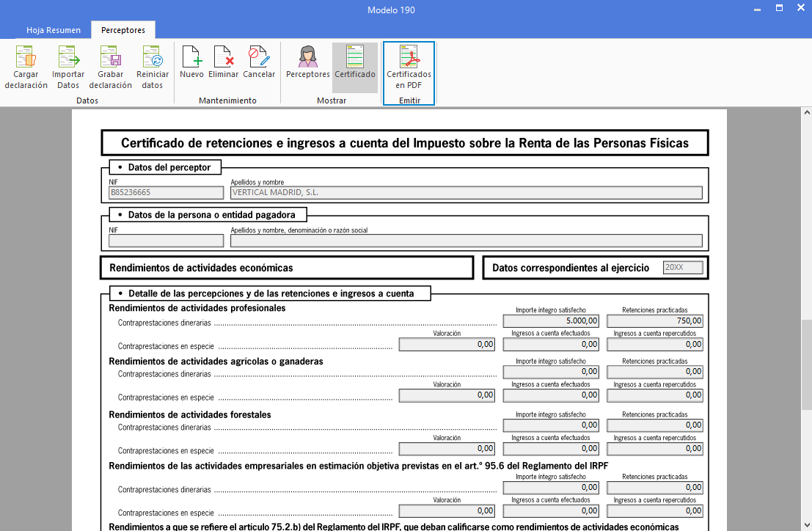Image resolution: width=812 pixels, height=531 pixels.
Task: Select the 5.000,00 importe íntegro field
Action: pyautogui.click(x=550, y=321)
